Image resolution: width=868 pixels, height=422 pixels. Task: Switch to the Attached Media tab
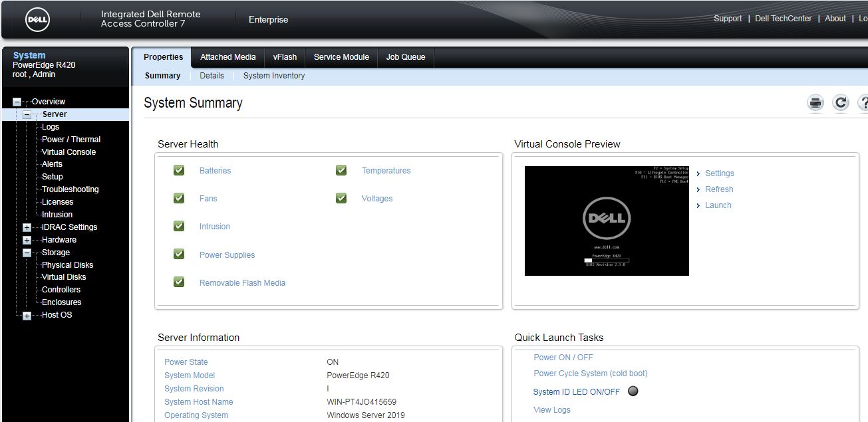227,57
